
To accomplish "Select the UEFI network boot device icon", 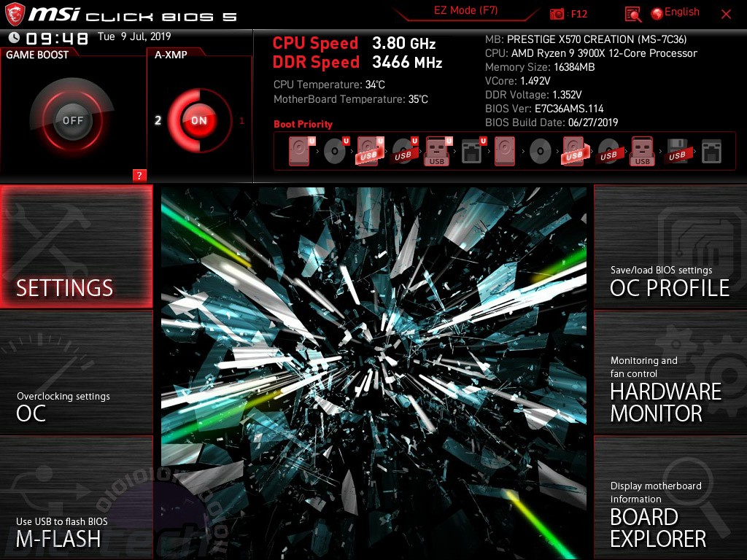I will (473, 152).
